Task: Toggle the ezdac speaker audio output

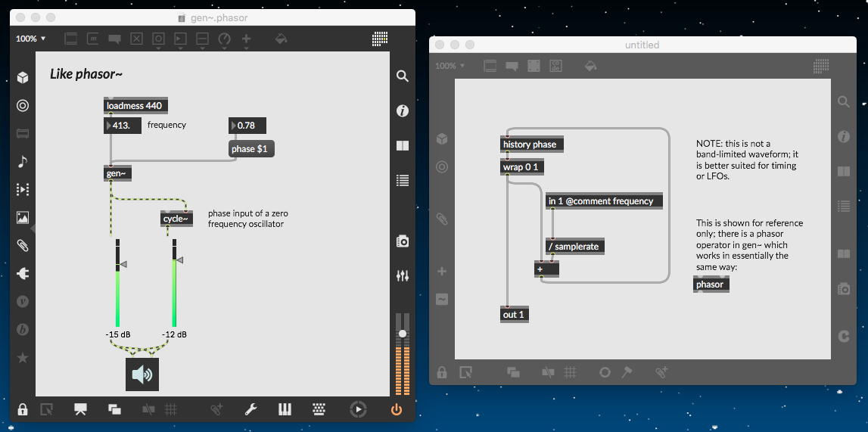Action: click(142, 375)
